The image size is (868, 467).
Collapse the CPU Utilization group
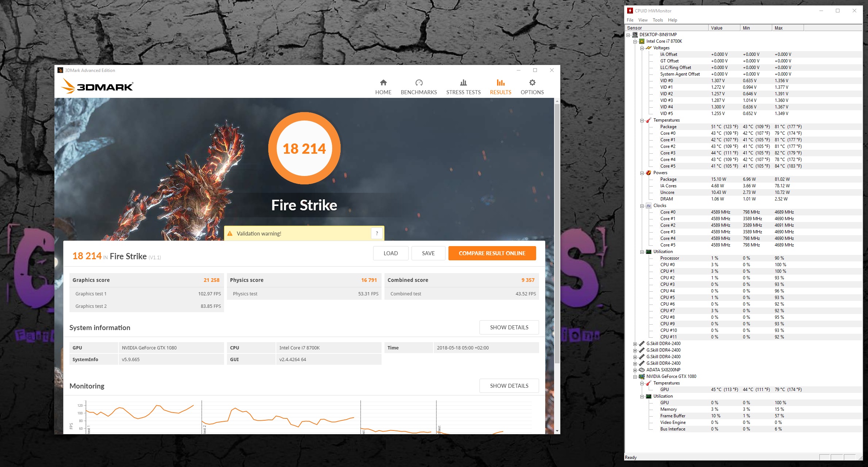pyautogui.click(x=642, y=252)
